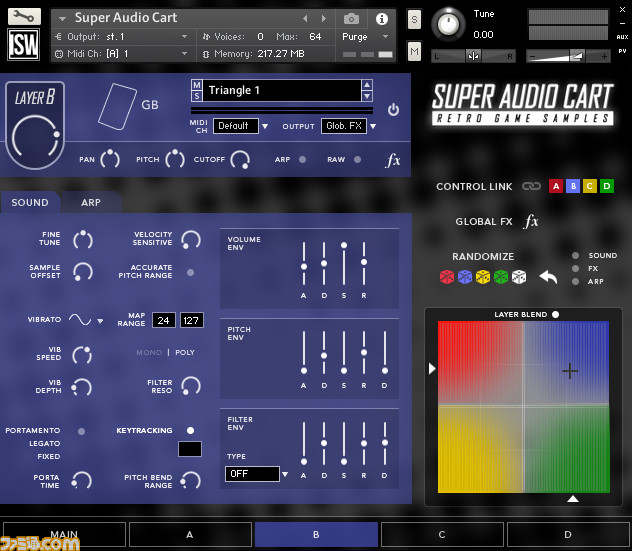Disable Keytracking toggle
This screenshot has width=632, height=551.
(190, 430)
